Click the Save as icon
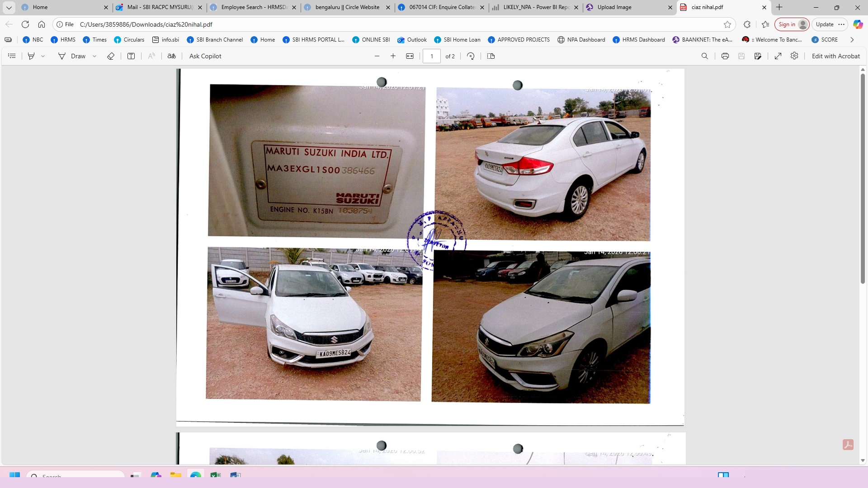Viewport: 868px width, 488px height. (x=758, y=56)
